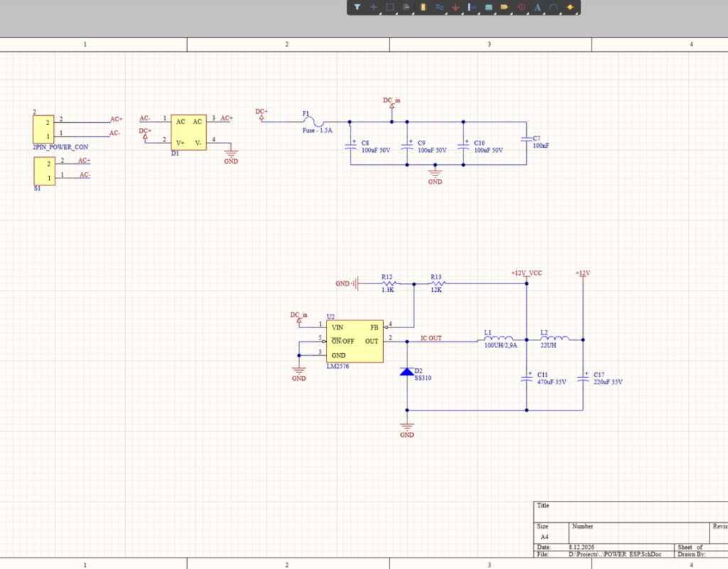Click the 'U2' designator text
The image size is (728, 569).
pyautogui.click(x=331, y=317)
